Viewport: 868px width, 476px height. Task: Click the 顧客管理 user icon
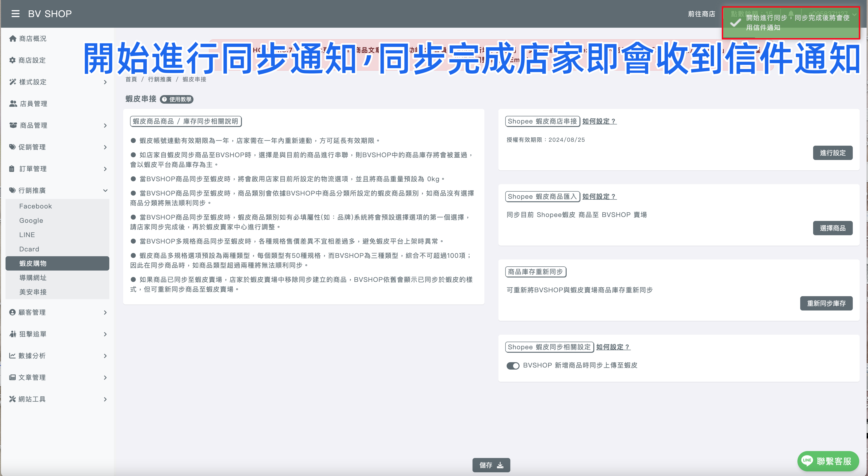click(12, 312)
